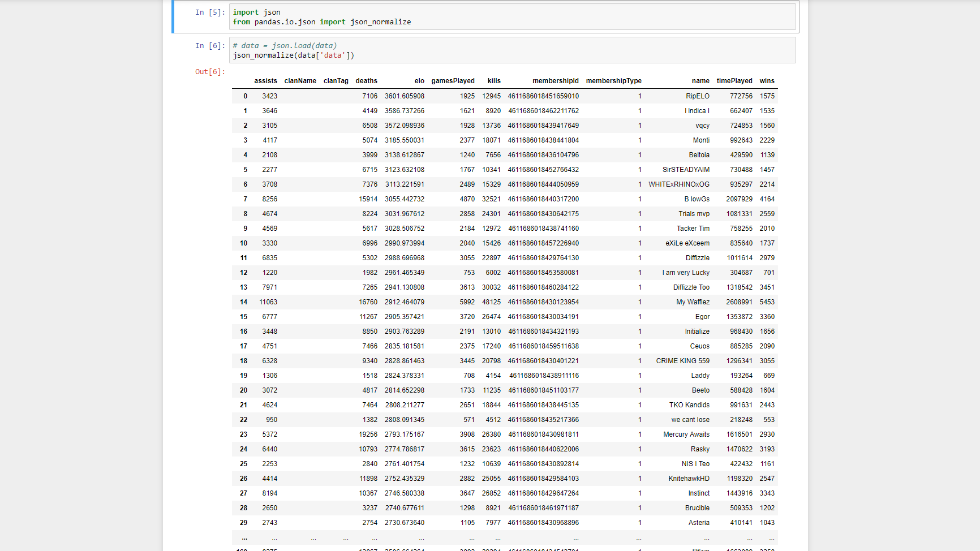Select the name cell Asteria
Viewport: 980px width, 551px height.
coord(699,523)
